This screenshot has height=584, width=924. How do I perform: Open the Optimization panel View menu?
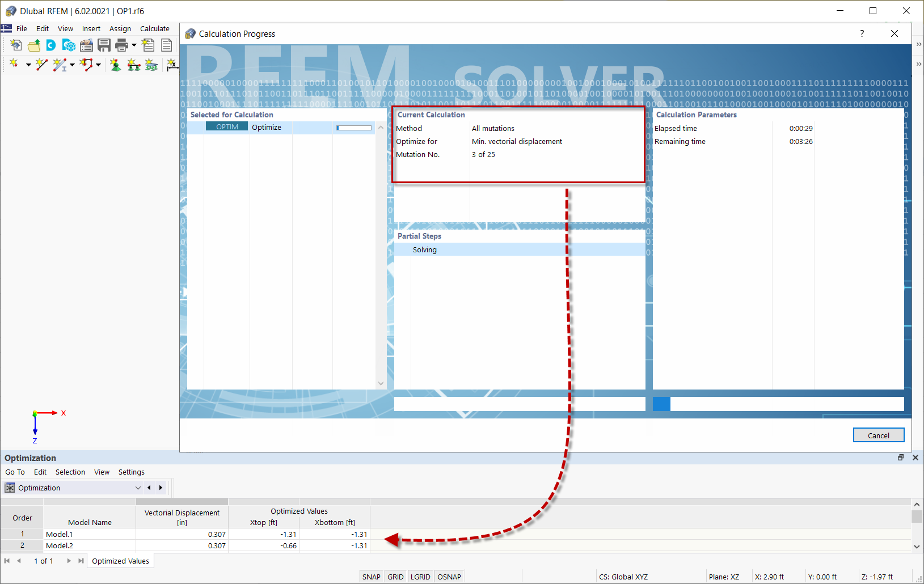(x=102, y=472)
